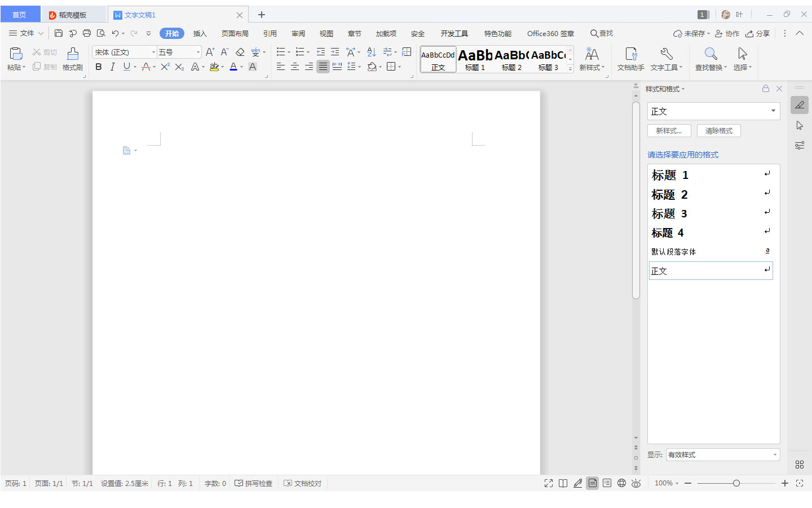Go to 首页 tab

[20, 15]
